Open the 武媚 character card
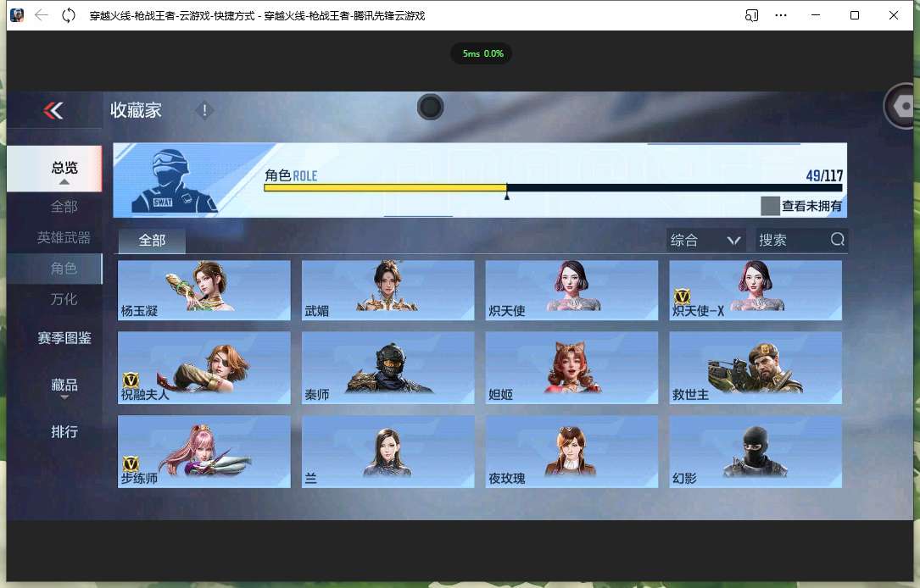The width and height of the screenshot is (920, 588). [x=388, y=291]
